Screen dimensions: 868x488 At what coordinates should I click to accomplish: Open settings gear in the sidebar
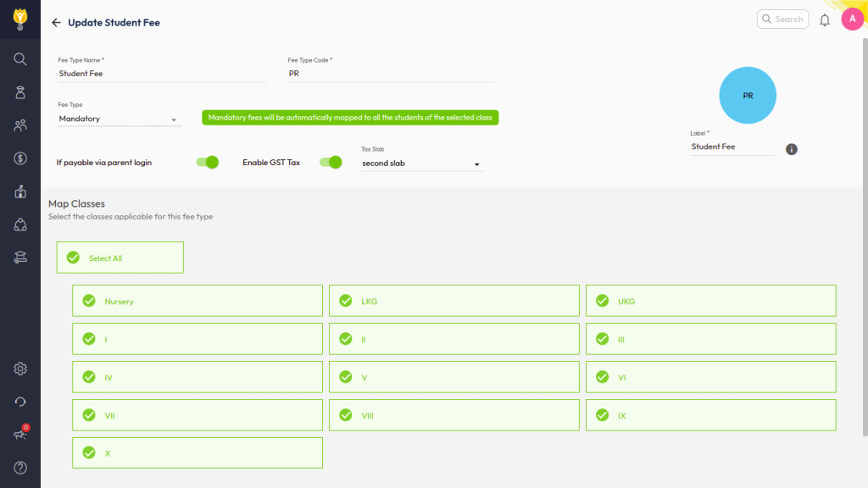(20, 369)
